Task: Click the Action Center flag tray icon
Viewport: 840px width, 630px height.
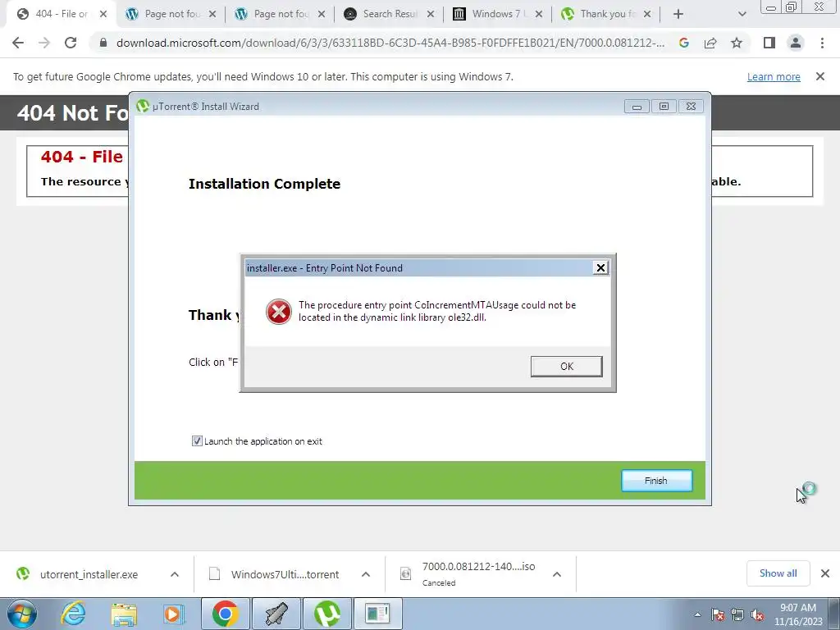Action: click(718, 614)
